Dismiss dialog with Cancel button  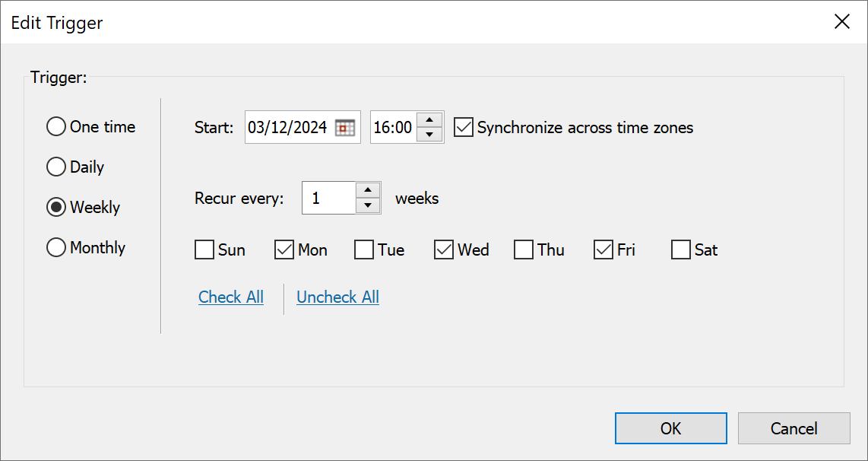pyautogui.click(x=794, y=428)
